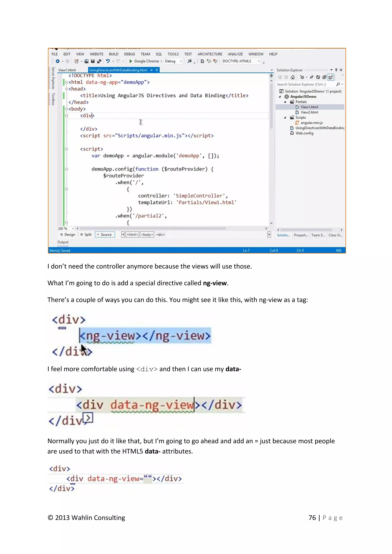This screenshot has height=554, width=392.
Task: Switch to Split view button
Action: tap(86, 235)
